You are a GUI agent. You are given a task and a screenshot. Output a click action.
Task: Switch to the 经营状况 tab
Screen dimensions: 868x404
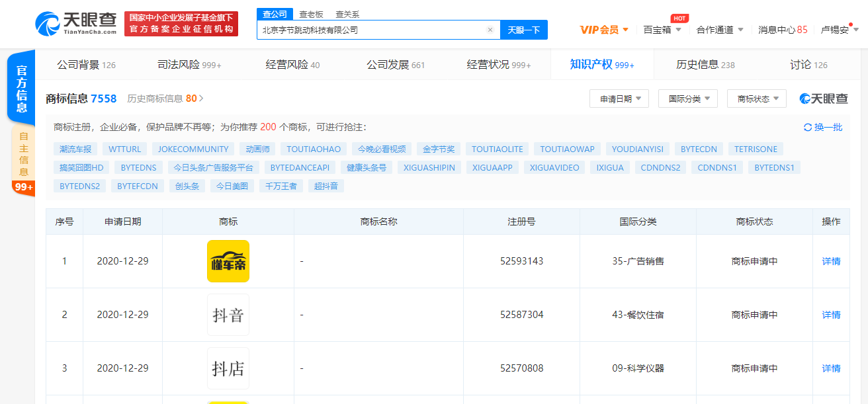[x=499, y=65]
